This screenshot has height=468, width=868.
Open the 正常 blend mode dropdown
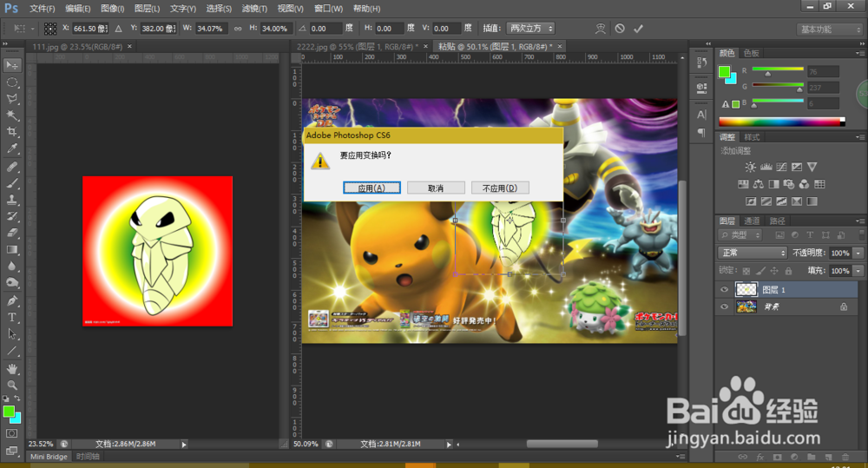coord(753,253)
